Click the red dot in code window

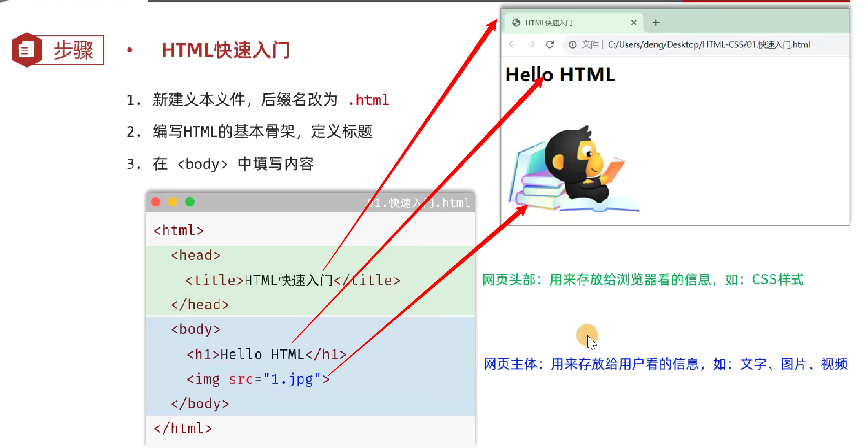[156, 202]
